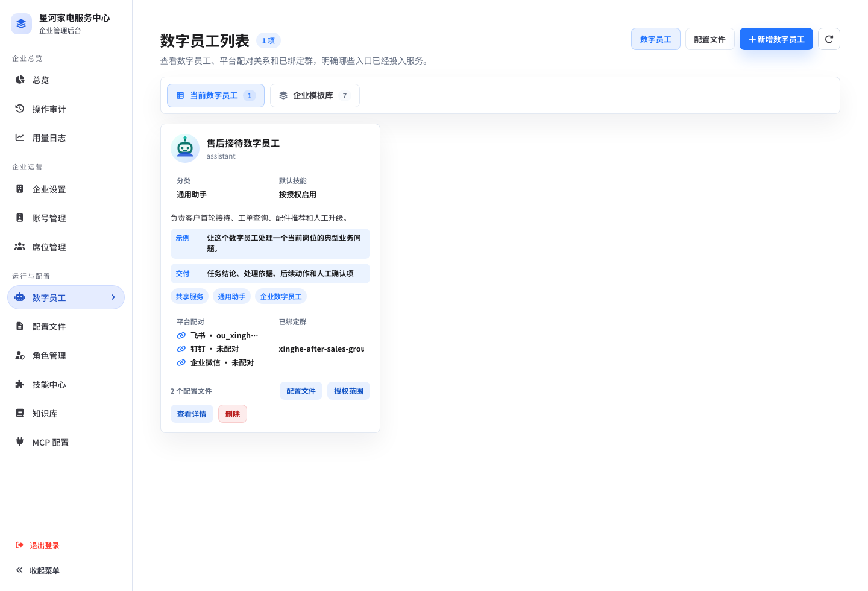Click the 共享服务 tag
868x591 pixels.
coord(189,296)
